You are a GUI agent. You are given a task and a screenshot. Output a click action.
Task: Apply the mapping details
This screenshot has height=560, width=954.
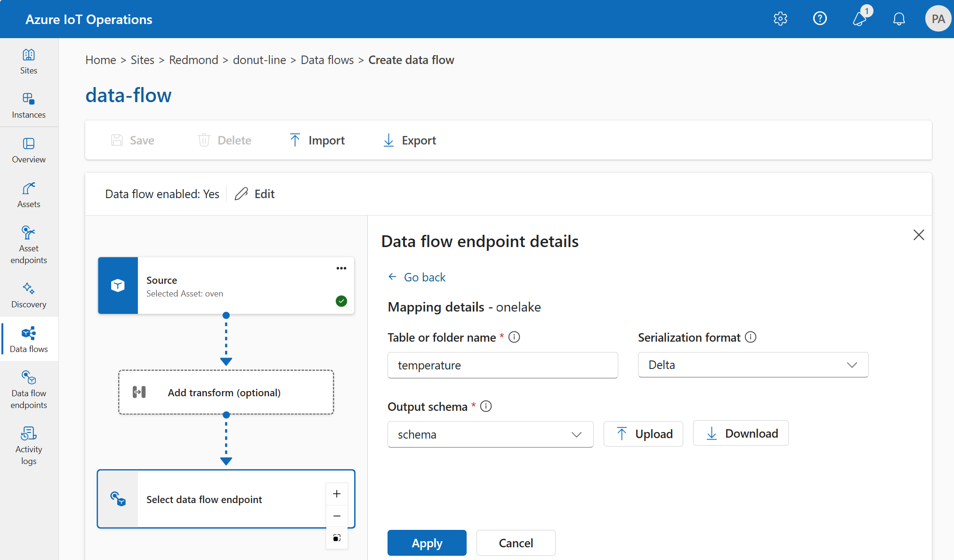(427, 543)
